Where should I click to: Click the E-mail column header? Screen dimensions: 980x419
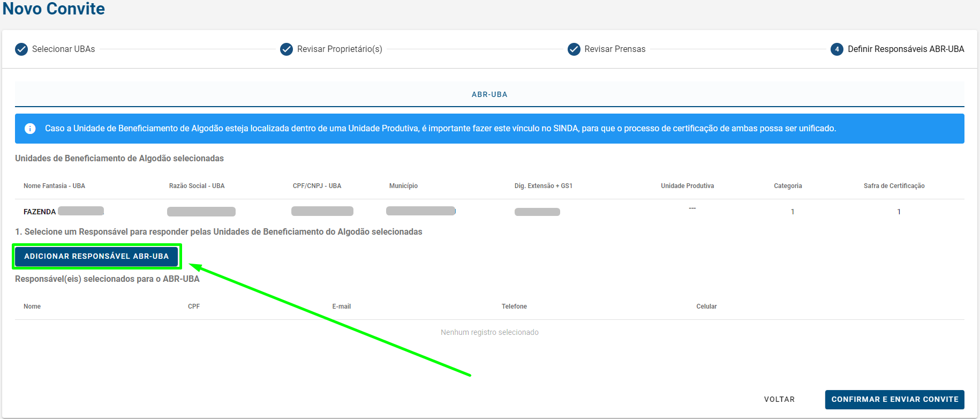341,306
